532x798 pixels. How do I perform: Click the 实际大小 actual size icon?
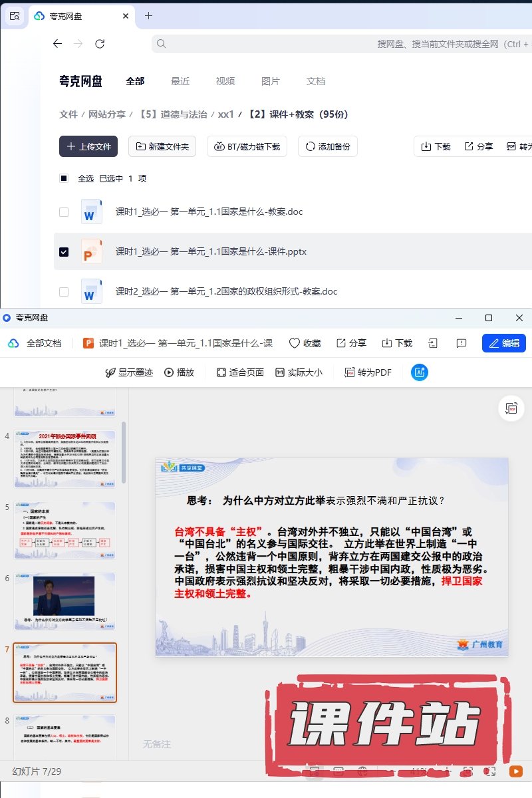(280, 372)
